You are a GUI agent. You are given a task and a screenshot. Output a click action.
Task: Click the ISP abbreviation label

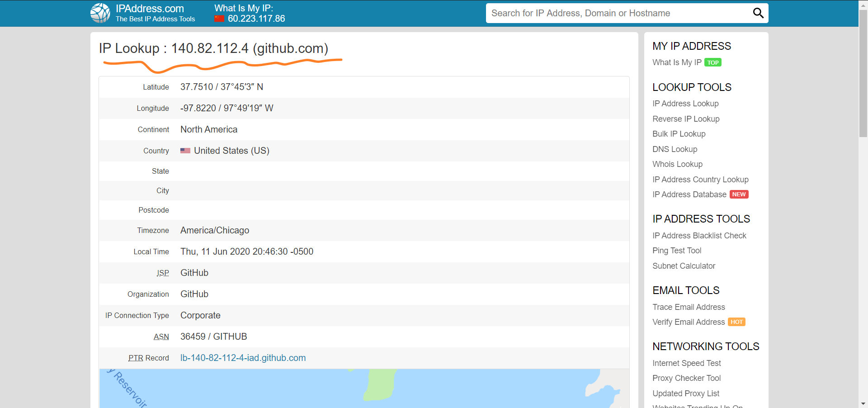click(163, 273)
